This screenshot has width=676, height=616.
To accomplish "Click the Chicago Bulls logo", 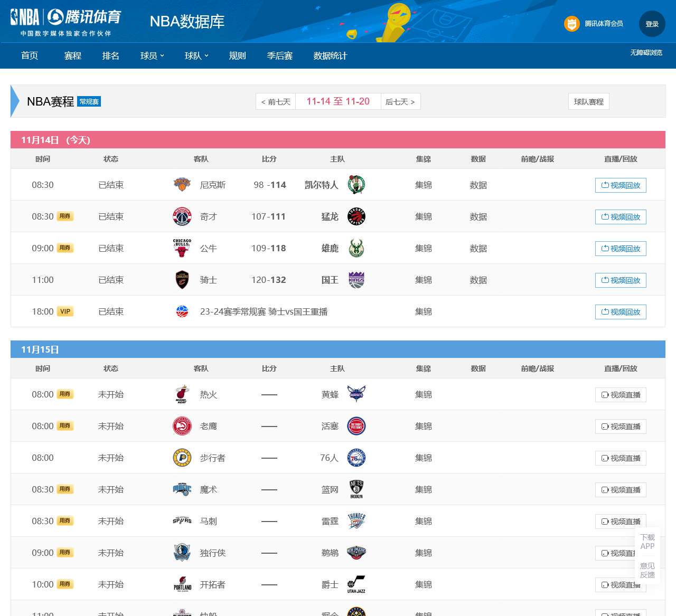I will (x=182, y=248).
